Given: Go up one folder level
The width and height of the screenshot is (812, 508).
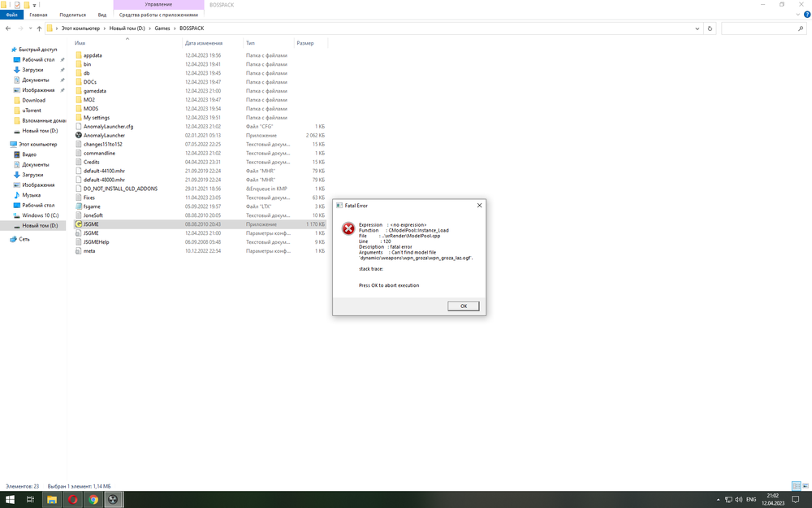Looking at the screenshot, I should [39, 28].
